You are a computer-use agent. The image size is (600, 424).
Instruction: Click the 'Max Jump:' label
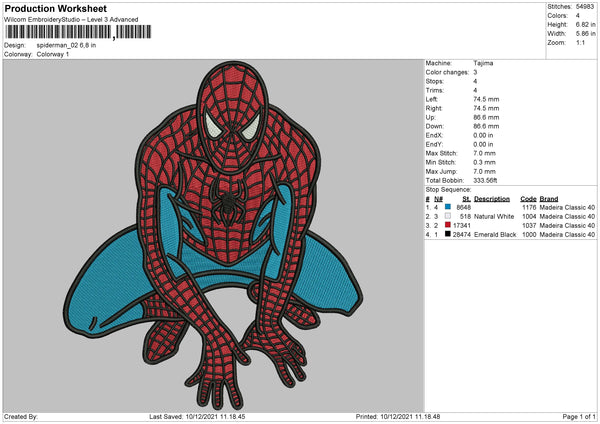pos(441,171)
